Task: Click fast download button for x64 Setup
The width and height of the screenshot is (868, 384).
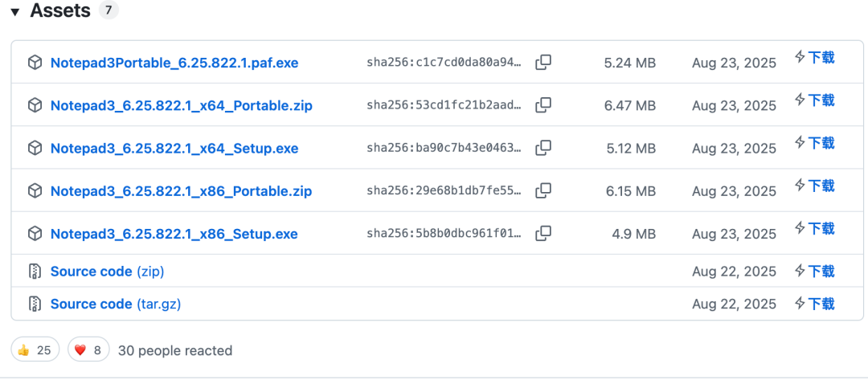Action: point(814,143)
